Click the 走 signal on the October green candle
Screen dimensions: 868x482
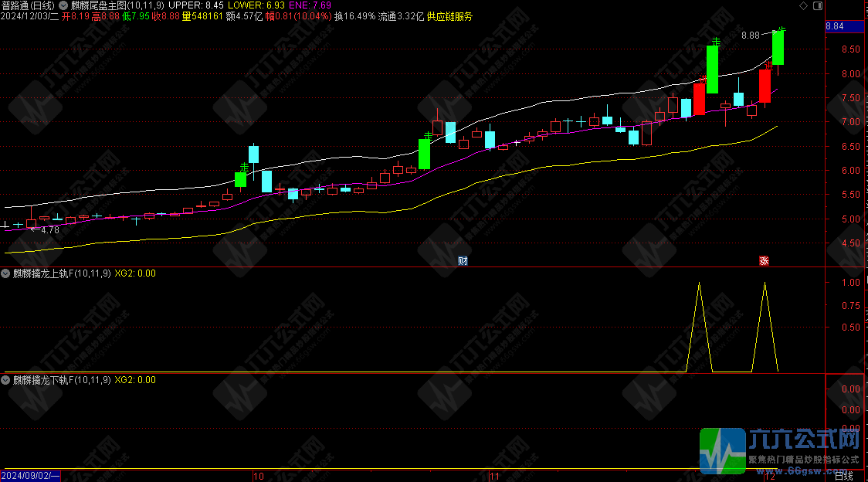(244, 167)
